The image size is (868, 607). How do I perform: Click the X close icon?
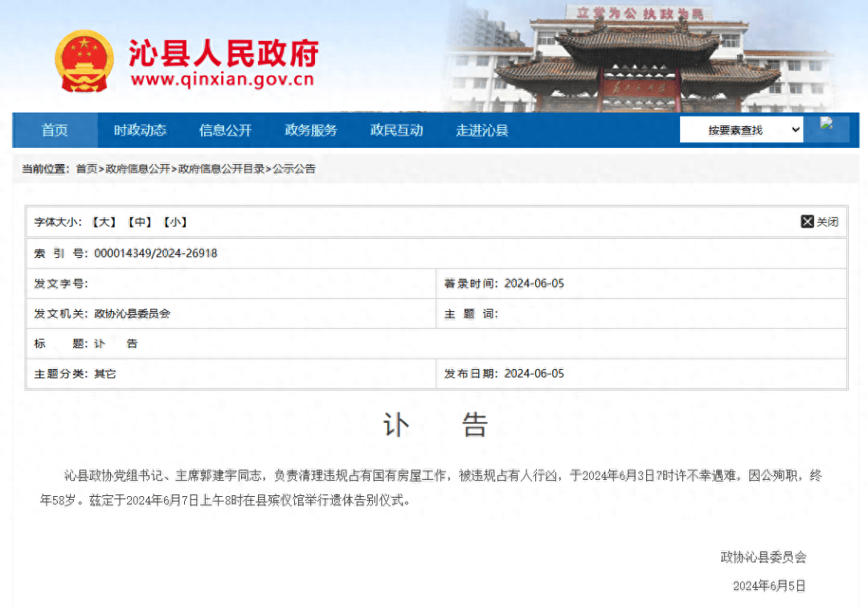click(x=807, y=222)
